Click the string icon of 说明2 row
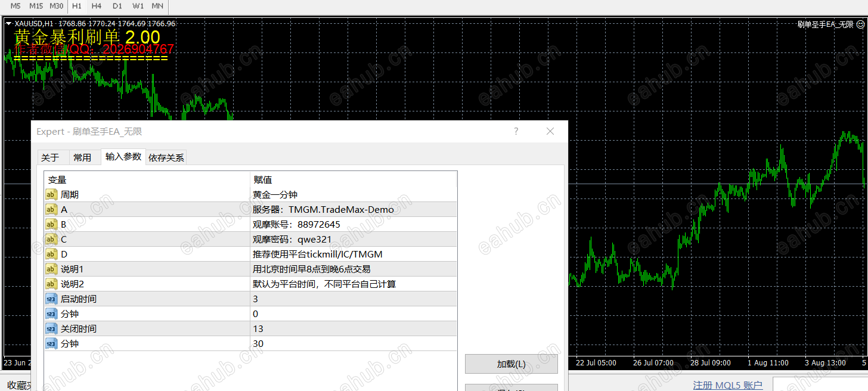The image size is (868, 391). tap(52, 284)
